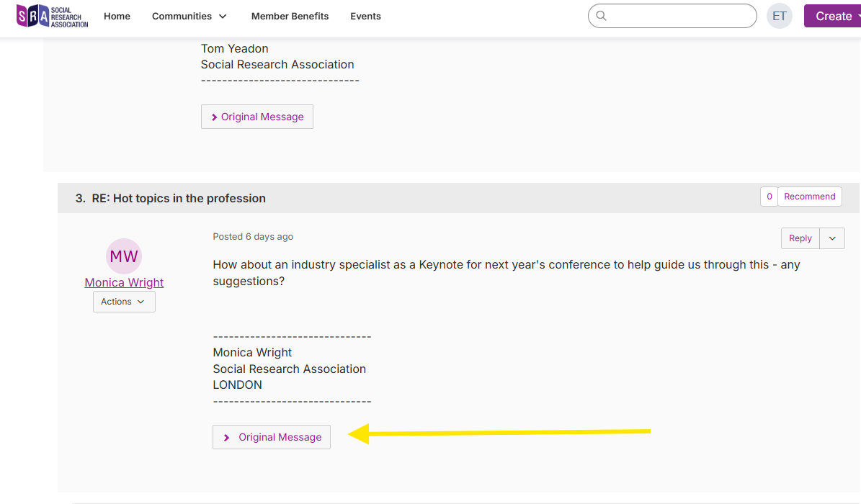
Task: Click the post text 'How about an industry specialist as a Keynote'
Action: pyautogui.click(x=338, y=265)
